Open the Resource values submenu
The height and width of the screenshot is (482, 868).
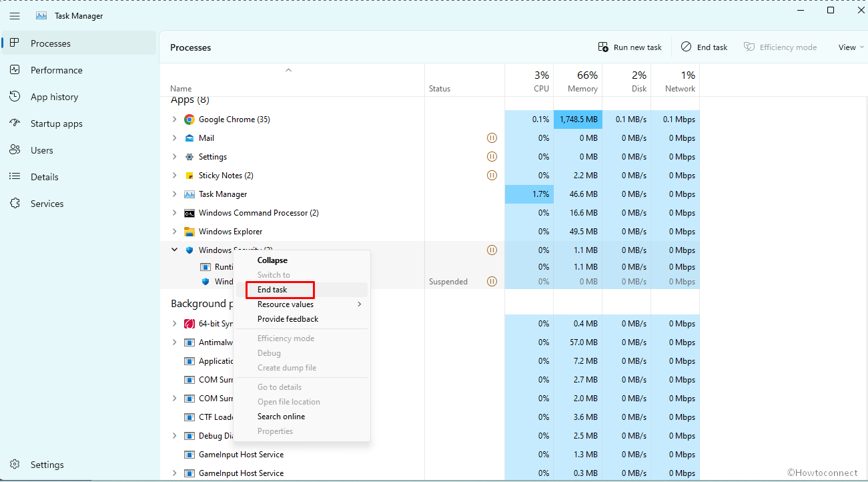pyautogui.click(x=302, y=304)
